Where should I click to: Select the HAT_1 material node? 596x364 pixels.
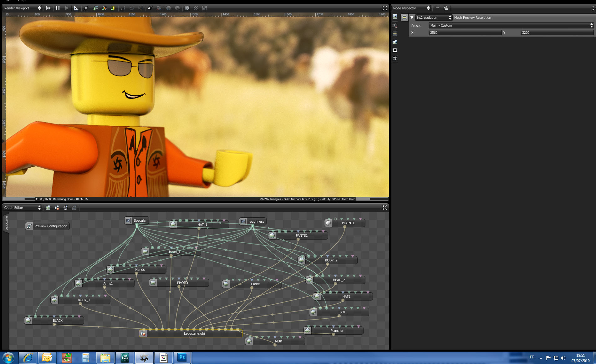199,224
